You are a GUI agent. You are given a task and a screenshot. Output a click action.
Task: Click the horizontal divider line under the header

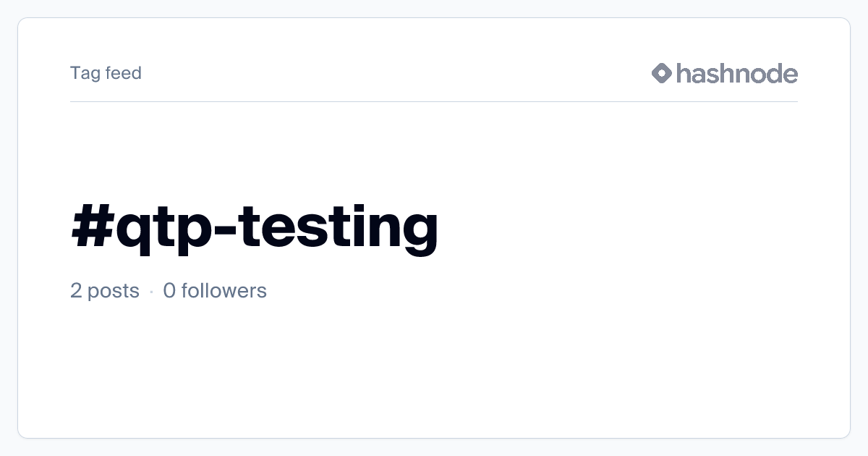point(434,102)
